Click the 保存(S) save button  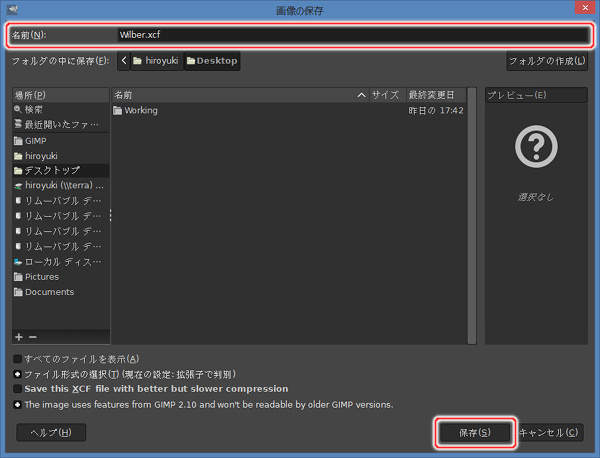tap(474, 433)
